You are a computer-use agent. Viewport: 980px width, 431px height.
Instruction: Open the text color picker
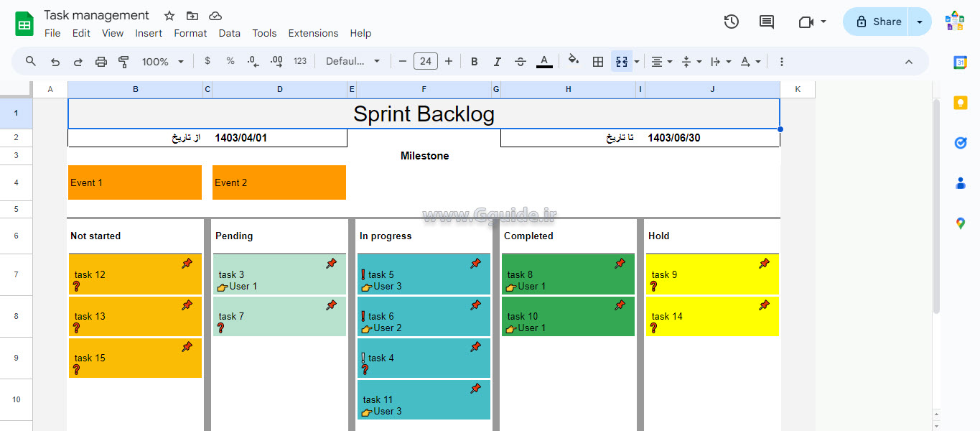[544, 61]
